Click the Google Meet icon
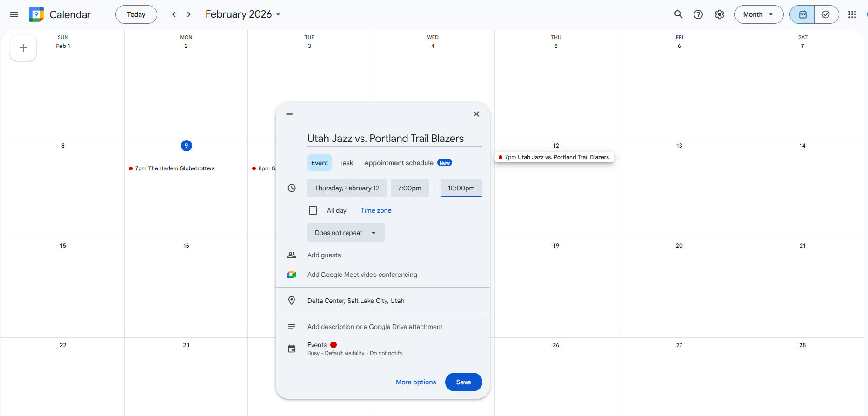Screen dimensions: 868x416 pos(292,275)
